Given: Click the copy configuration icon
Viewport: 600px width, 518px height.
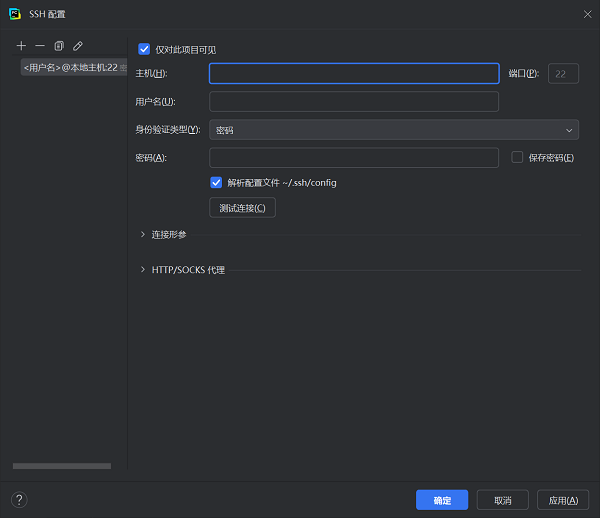Looking at the screenshot, I should tap(59, 46).
